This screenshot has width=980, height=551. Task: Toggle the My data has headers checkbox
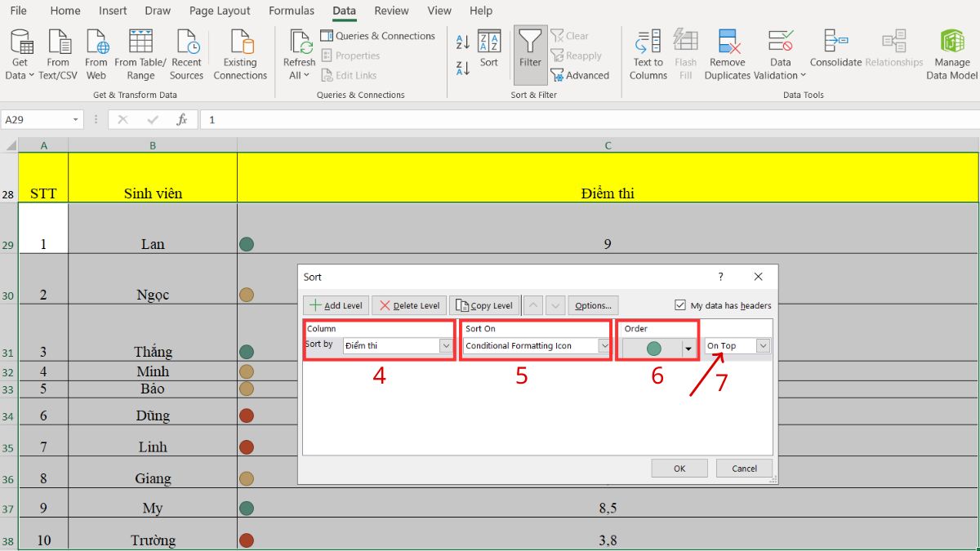point(681,304)
